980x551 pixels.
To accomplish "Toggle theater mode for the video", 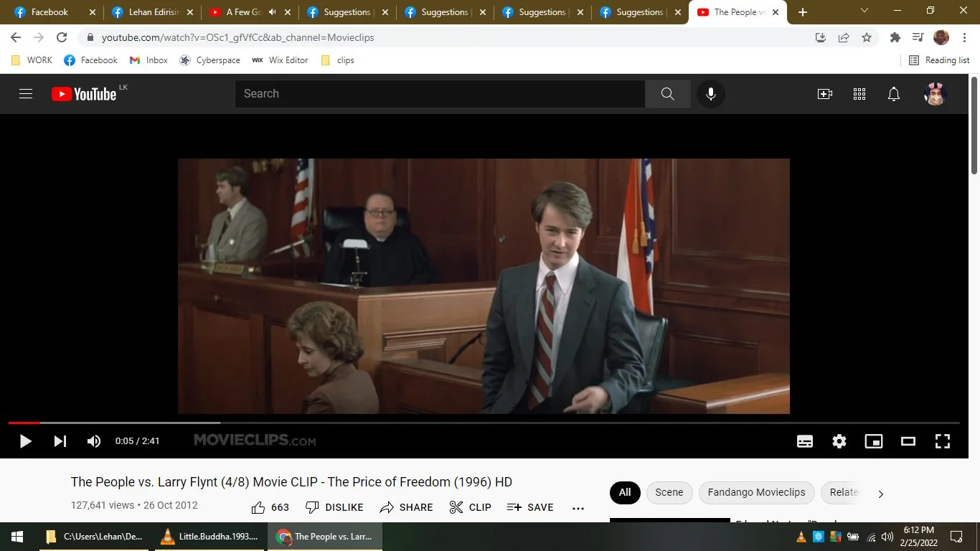I will (908, 441).
